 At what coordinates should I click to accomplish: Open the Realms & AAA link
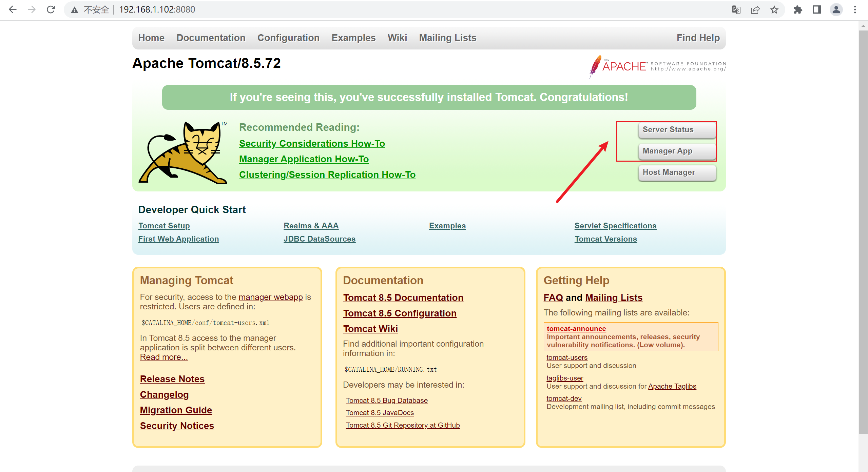pos(311,226)
